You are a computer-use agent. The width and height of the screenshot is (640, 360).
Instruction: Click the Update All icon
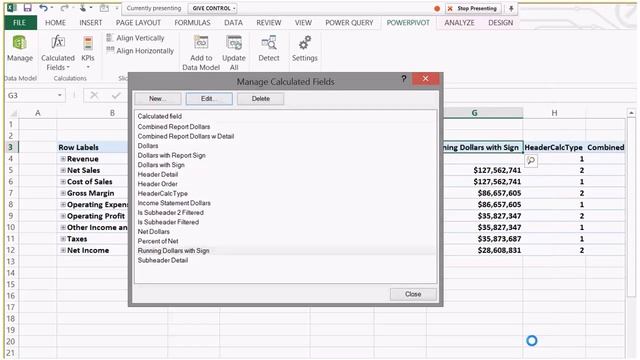(234, 42)
